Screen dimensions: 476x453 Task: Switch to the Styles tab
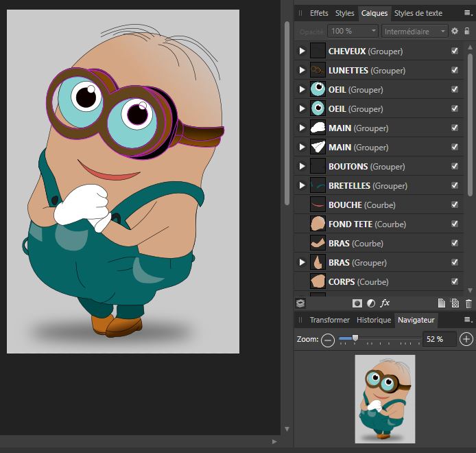point(344,13)
